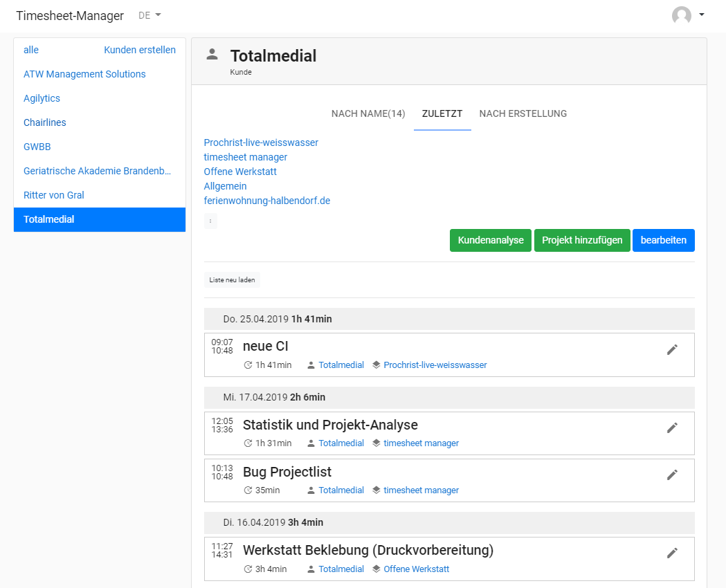Click the layers icon beside 'Offene Werkstatt' in the Werkstatt entry

[x=376, y=569]
